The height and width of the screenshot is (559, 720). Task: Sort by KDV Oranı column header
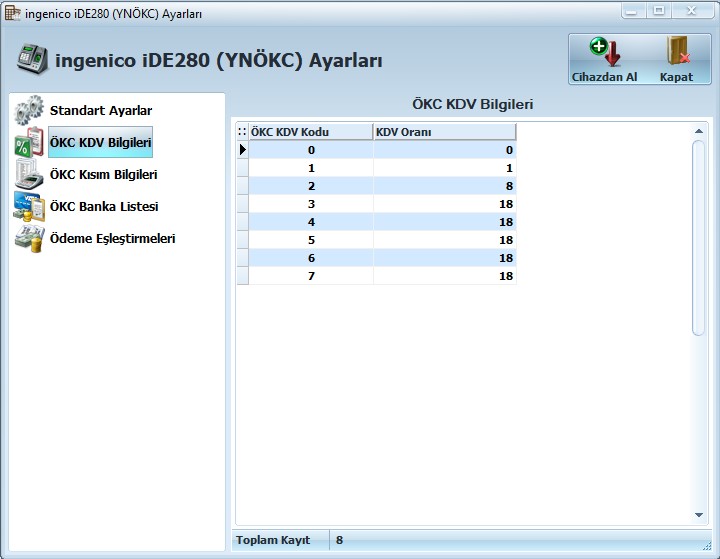(x=444, y=132)
